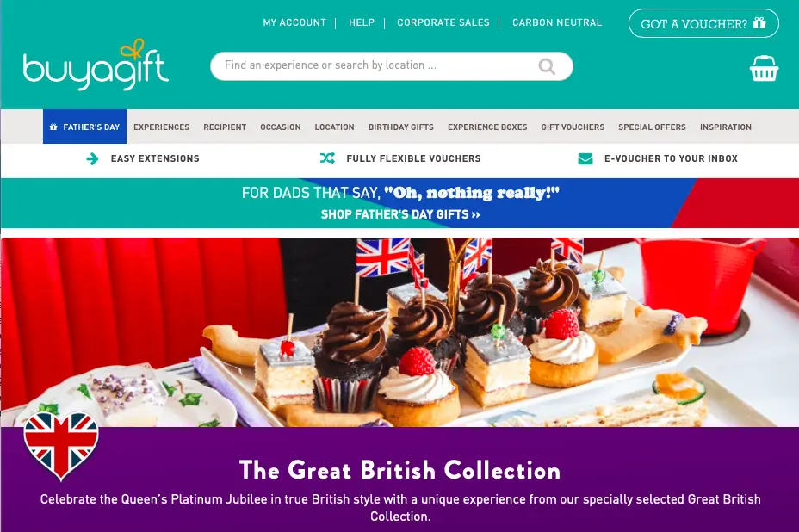This screenshot has height=532, width=799.
Task: Expand the Occasion menu
Action: pos(281,127)
